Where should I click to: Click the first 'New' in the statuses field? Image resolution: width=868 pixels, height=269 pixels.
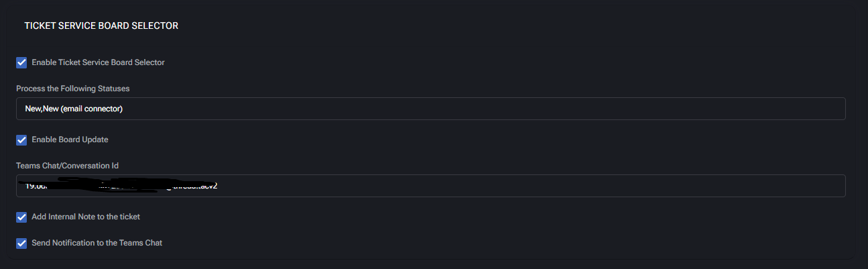click(33, 109)
